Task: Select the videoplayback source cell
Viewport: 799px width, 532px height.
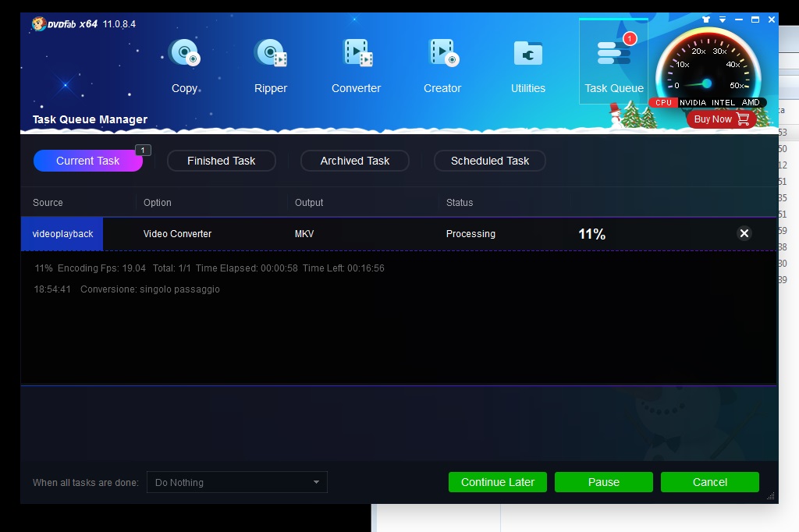Action: (x=62, y=234)
